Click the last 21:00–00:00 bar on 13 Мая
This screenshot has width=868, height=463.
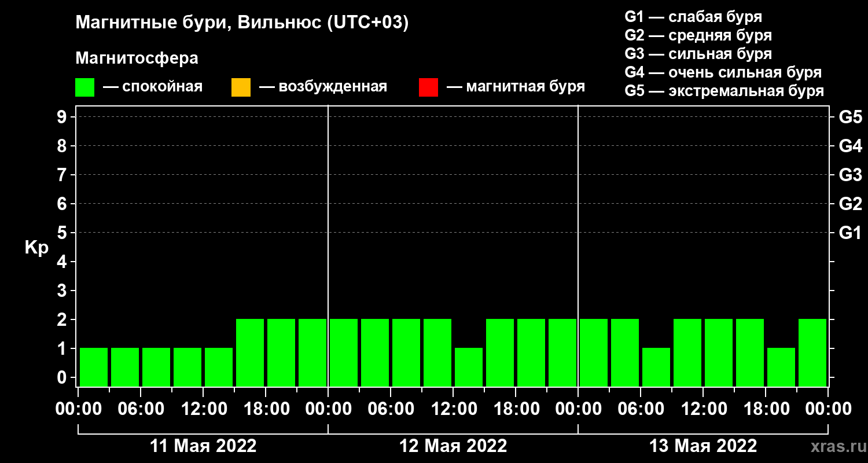(812, 352)
